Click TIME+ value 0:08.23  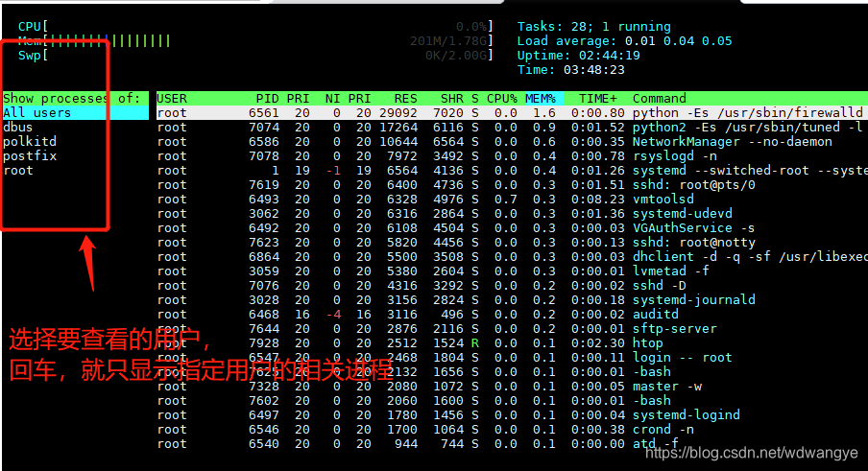click(x=598, y=199)
